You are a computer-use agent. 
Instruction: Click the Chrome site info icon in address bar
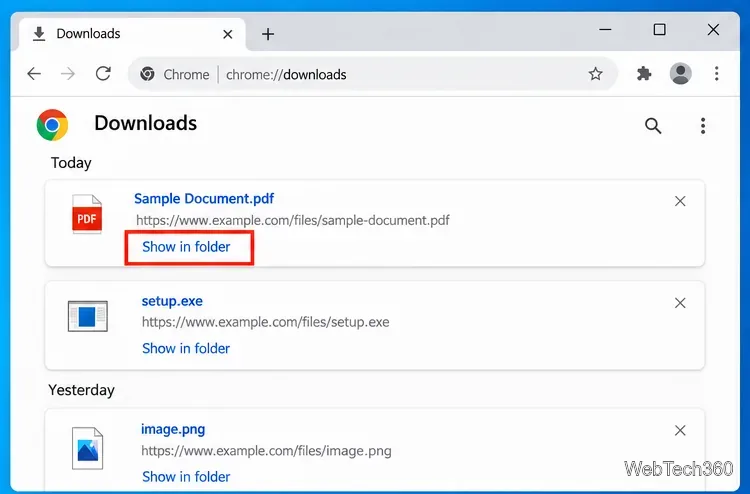click(x=147, y=74)
